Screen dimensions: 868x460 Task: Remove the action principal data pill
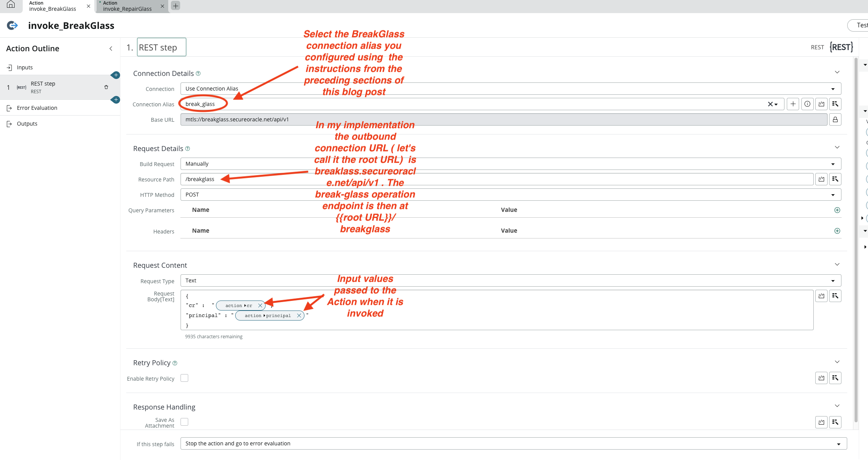pos(299,316)
